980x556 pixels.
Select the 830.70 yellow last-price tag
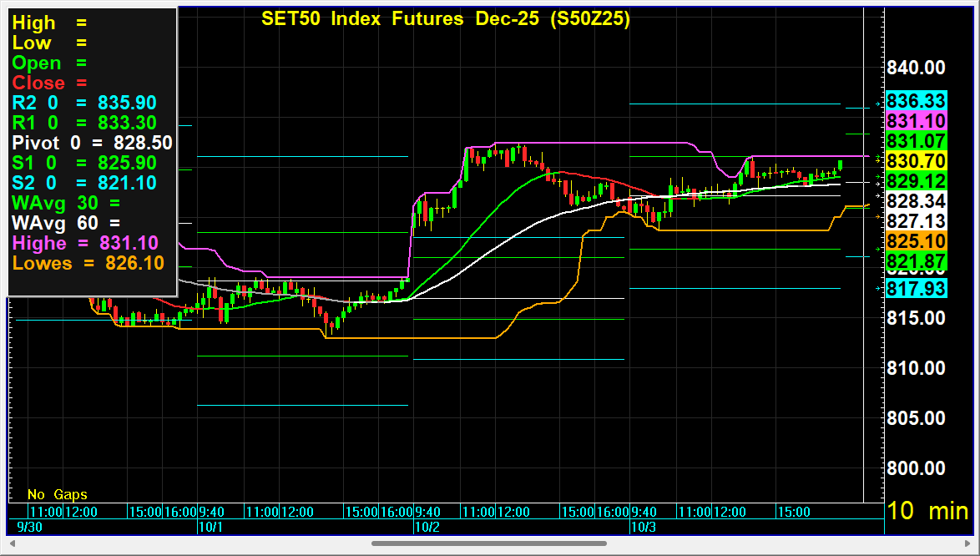916,161
